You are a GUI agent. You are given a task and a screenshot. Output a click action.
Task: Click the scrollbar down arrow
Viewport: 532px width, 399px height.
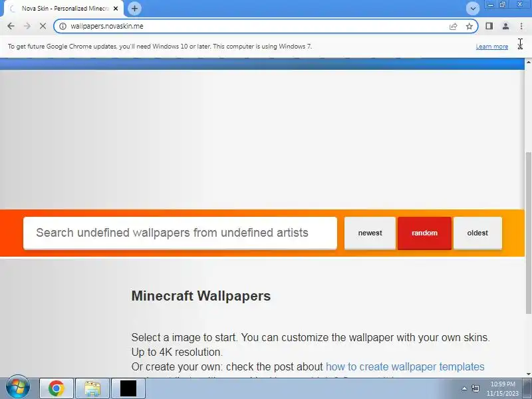(x=528, y=374)
